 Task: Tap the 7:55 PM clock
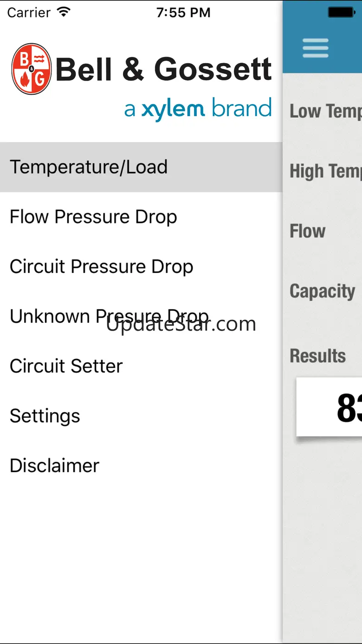(x=183, y=13)
